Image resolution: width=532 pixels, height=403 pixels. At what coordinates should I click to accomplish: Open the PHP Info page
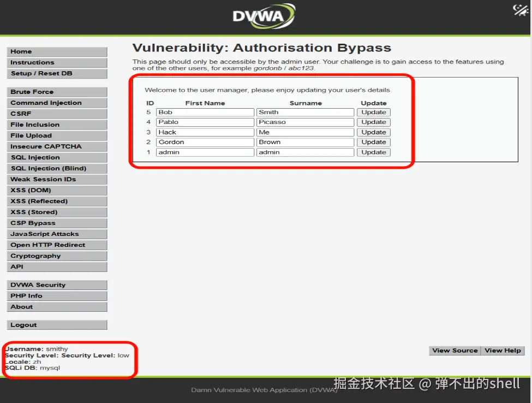[x=57, y=296]
